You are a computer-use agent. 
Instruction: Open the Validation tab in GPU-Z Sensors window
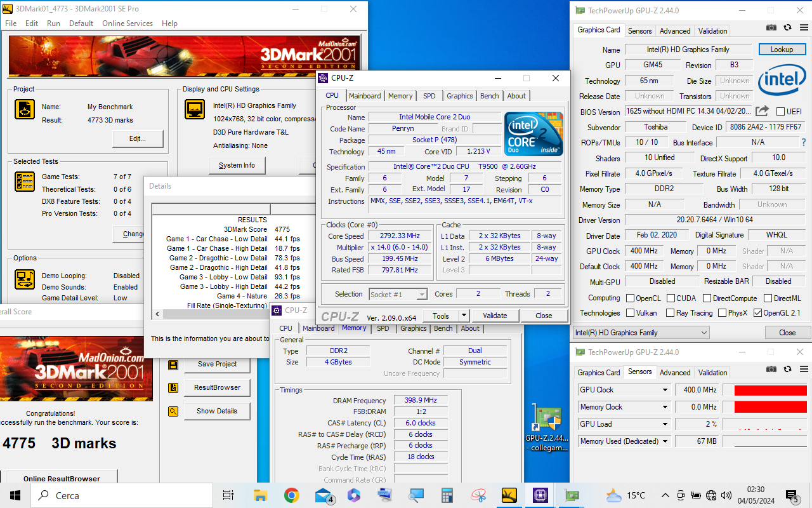tap(713, 373)
